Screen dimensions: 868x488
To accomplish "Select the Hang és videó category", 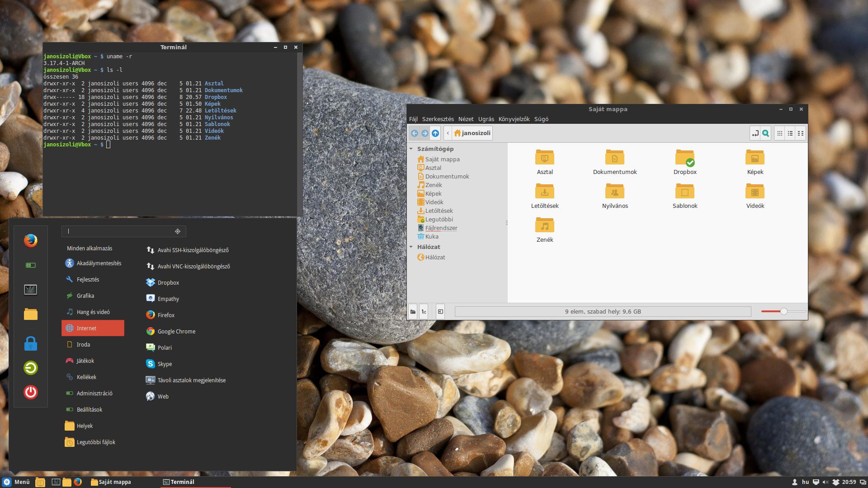I will pos(93,312).
